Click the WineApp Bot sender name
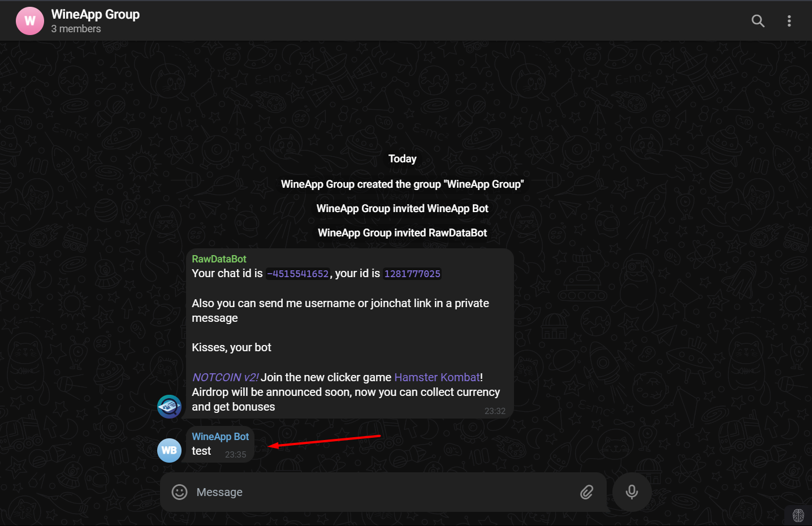Image resolution: width=812 pixels, height=526 pixels. coord(220,437)
